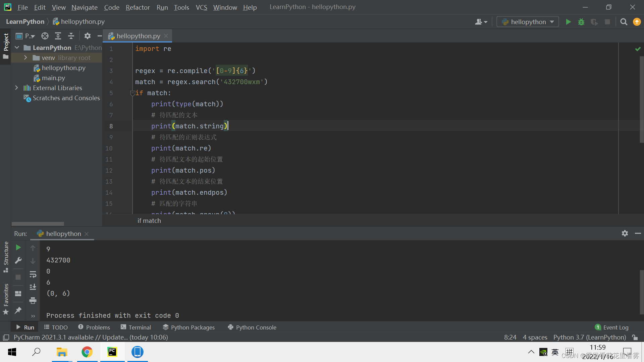Click the print icon in Run panel
644x362 pixels.
click(33, 301)
